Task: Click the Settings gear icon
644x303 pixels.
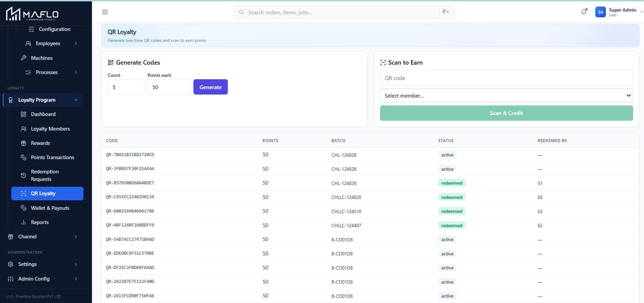Action: point(10,264)
